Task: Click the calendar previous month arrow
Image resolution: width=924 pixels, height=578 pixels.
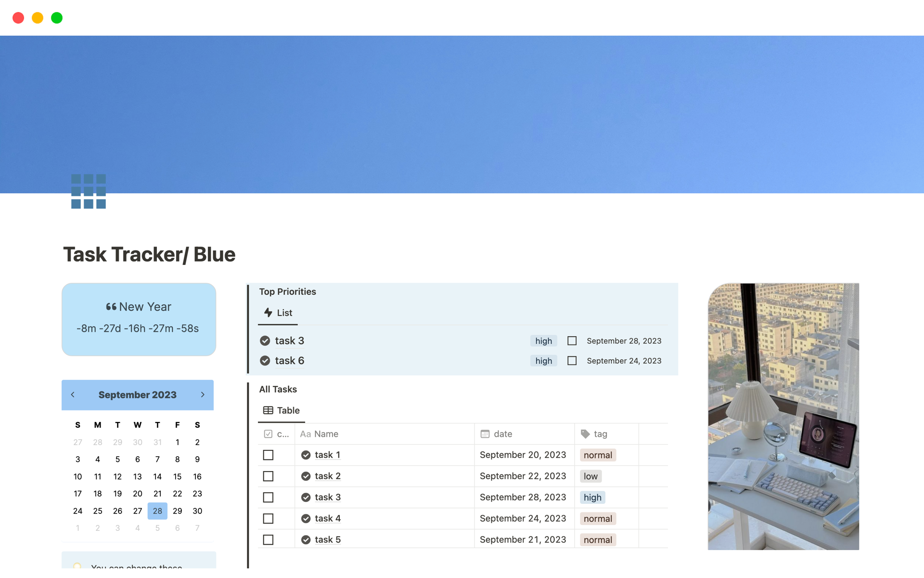Action: point(73,394)
